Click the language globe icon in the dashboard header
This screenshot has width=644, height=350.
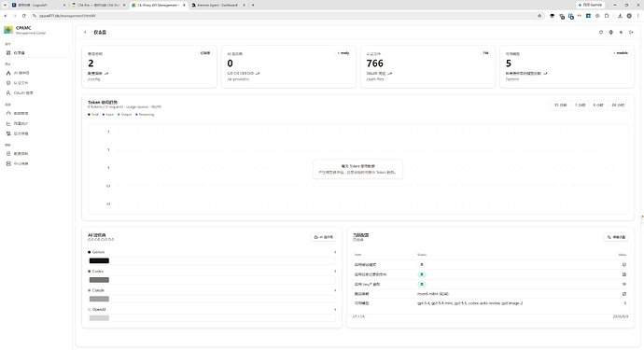point(610,32)
